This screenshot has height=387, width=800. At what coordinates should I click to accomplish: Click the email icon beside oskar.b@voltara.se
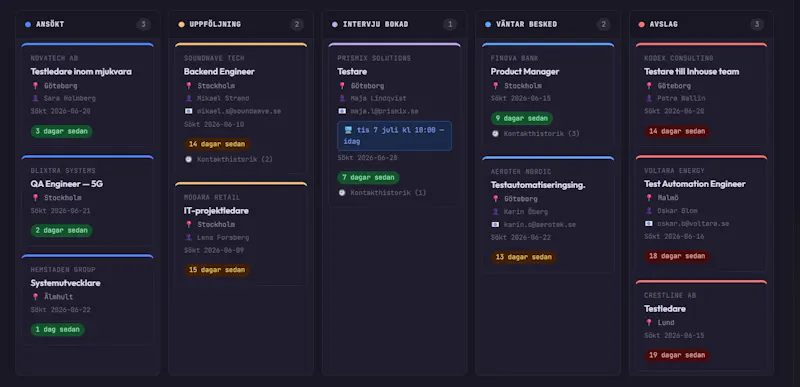click(x=649, y=223)
